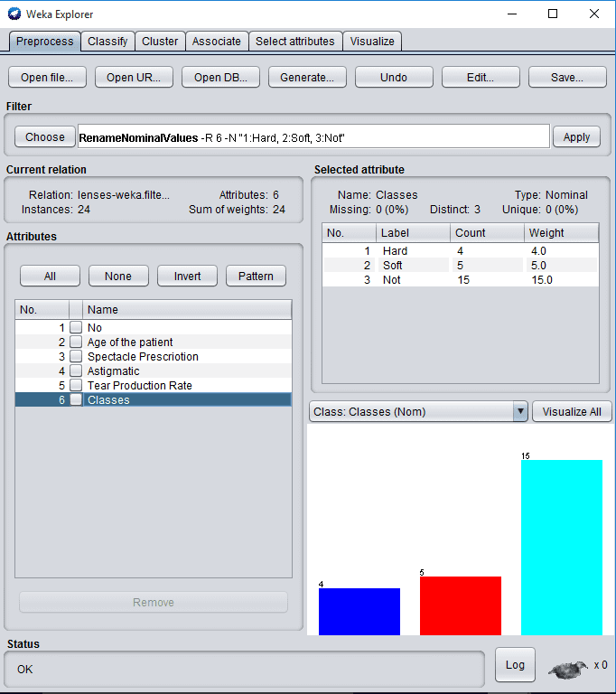
Task: Click the Open UR... button
Action: pos(134,78)
